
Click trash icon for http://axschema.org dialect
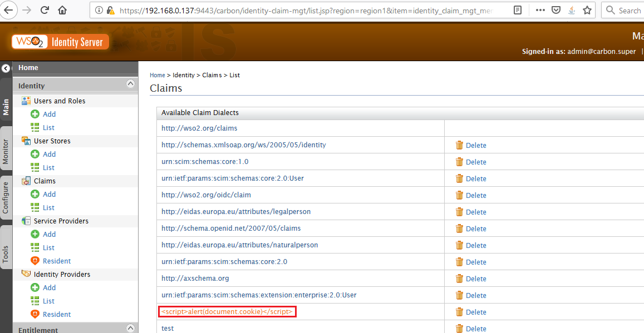coord(459,279)
